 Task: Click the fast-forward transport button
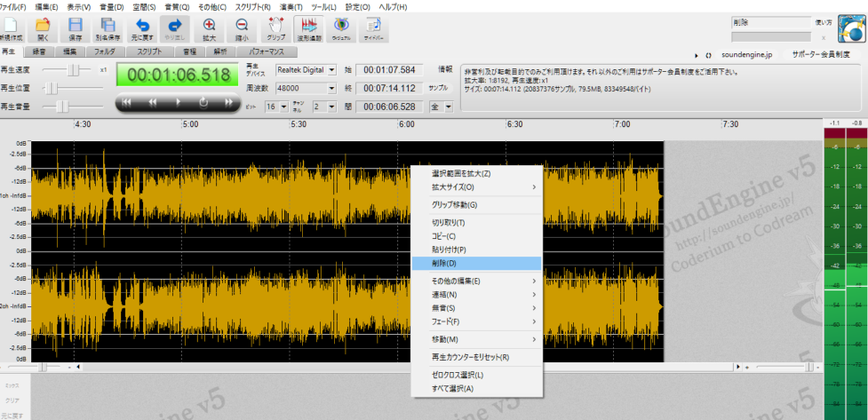pyautogui.click(x=228, y=102)
